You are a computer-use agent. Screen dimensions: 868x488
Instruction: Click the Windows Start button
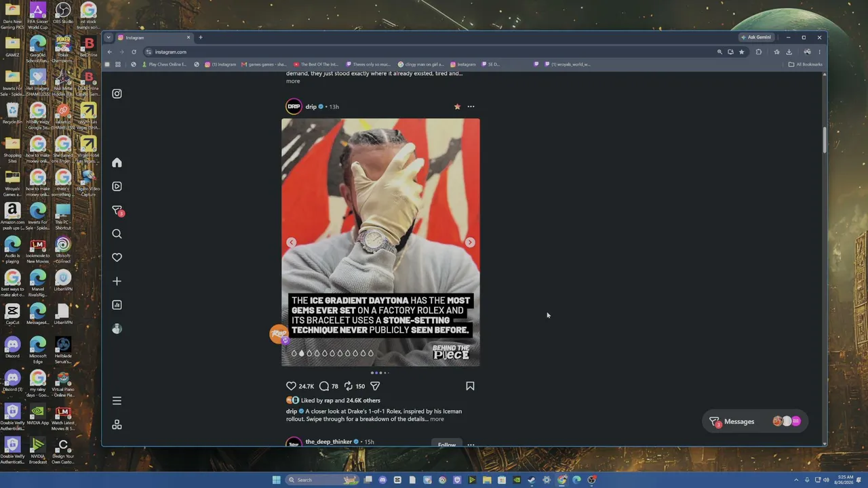coord(276,480)
